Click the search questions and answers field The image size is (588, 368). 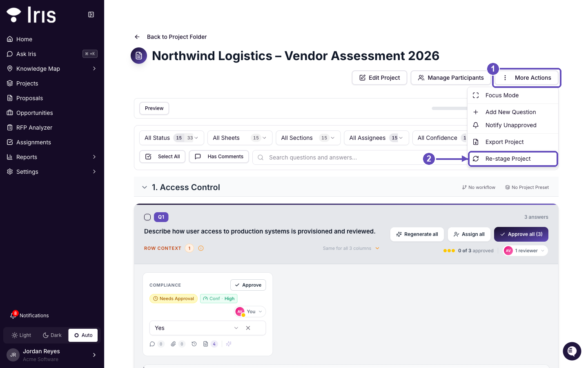click(x=359, y=157)
